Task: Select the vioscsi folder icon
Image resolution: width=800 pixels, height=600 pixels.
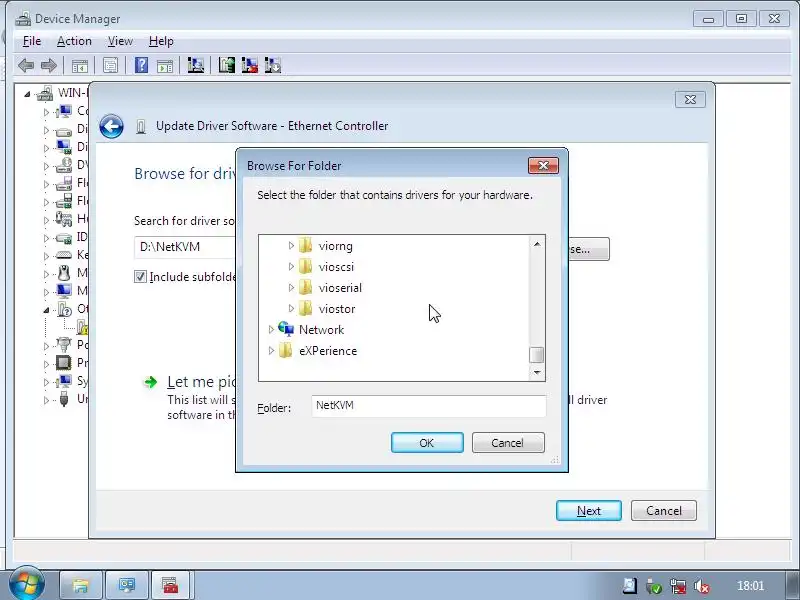Action: pos(305,266)
